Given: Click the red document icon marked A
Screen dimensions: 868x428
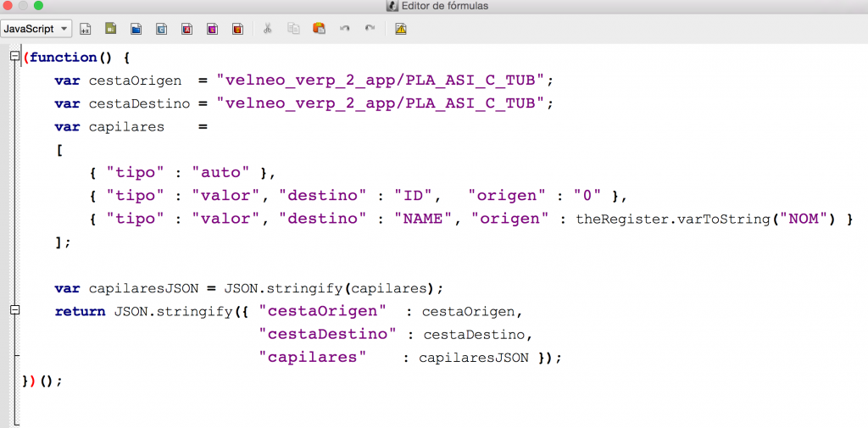Looking at the screenshot, I should 187,29.
